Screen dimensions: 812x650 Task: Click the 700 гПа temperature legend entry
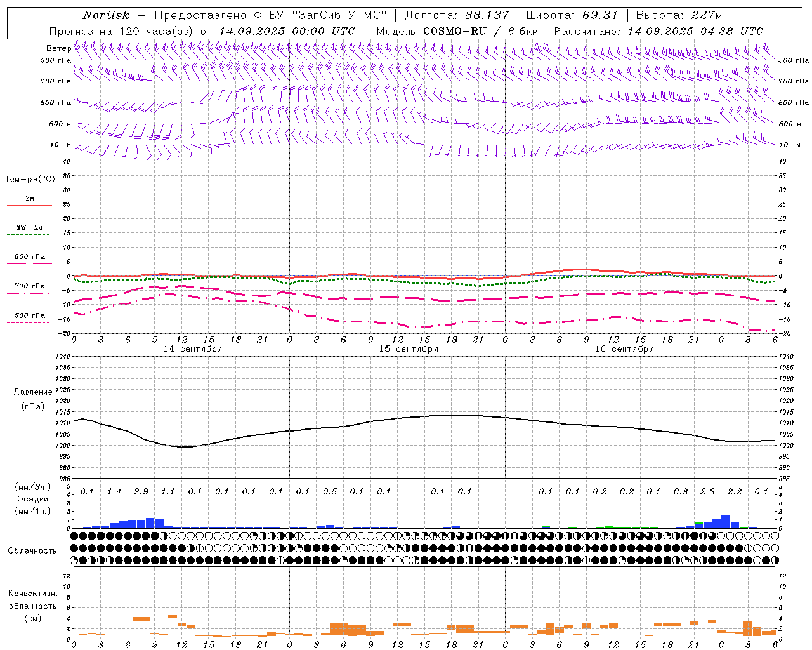[x=29, y=288]
